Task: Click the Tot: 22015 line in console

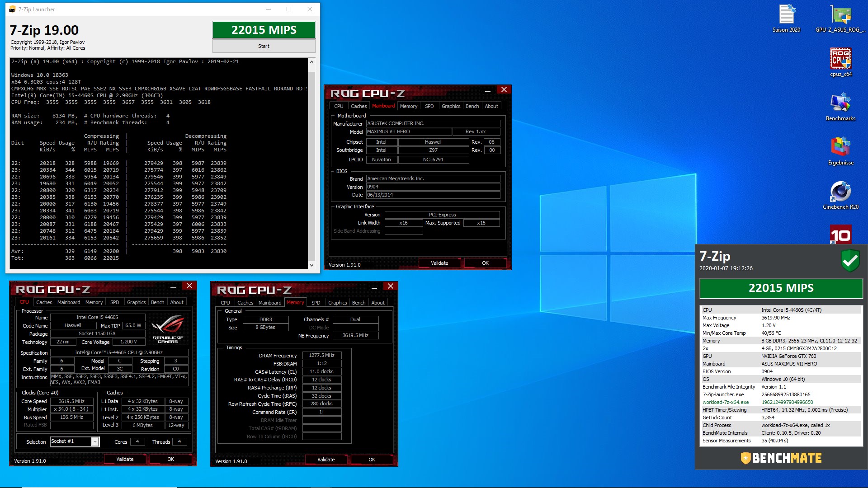Action: [x=65, y=258]
